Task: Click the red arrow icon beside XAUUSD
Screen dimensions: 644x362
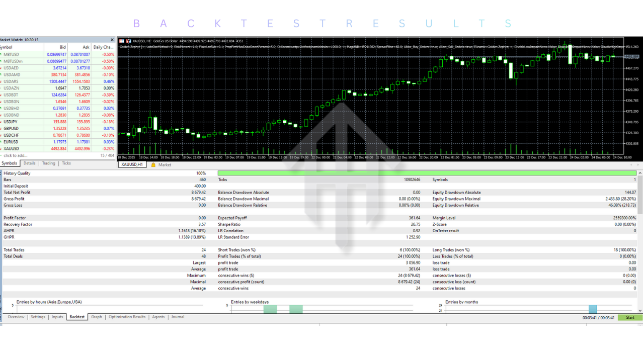Action: tap(2, 149)
